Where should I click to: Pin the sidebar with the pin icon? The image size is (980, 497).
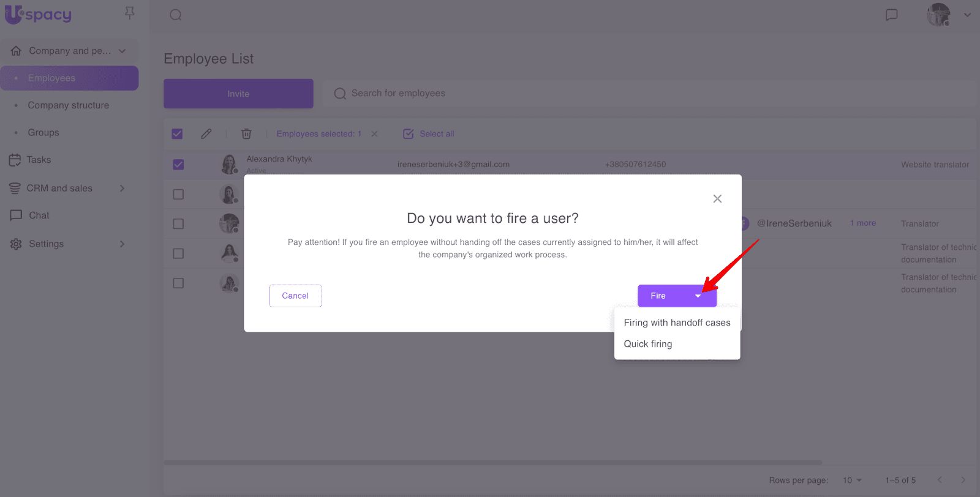[x=129, y=13]
